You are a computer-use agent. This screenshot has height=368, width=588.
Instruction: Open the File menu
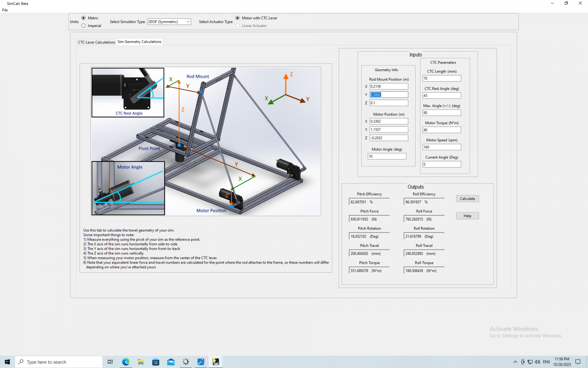click(x=5, y=10)
